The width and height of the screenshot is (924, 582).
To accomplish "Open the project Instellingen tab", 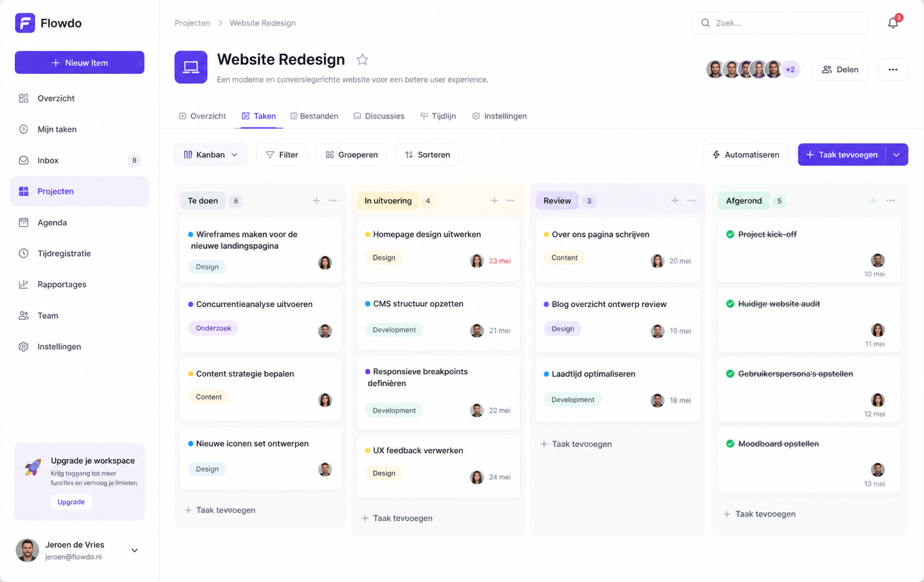I will [500, 116].
